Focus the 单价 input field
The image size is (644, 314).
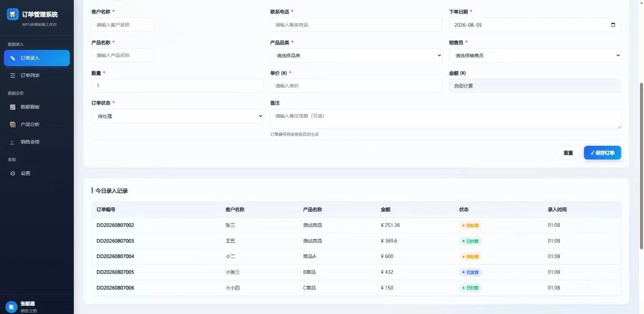tap(356, 85)
